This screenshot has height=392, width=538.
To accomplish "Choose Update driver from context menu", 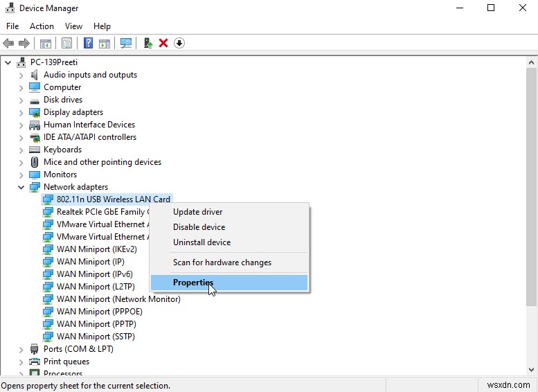I will (229, 212).
